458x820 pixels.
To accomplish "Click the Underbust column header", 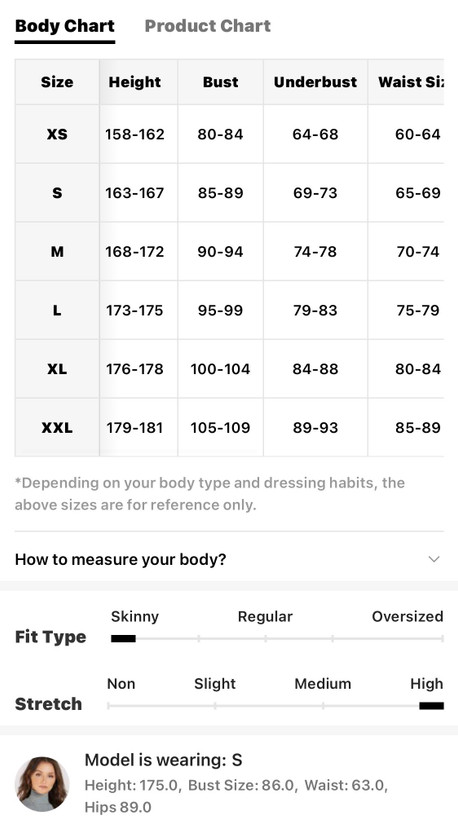I will tap(315, 82).
